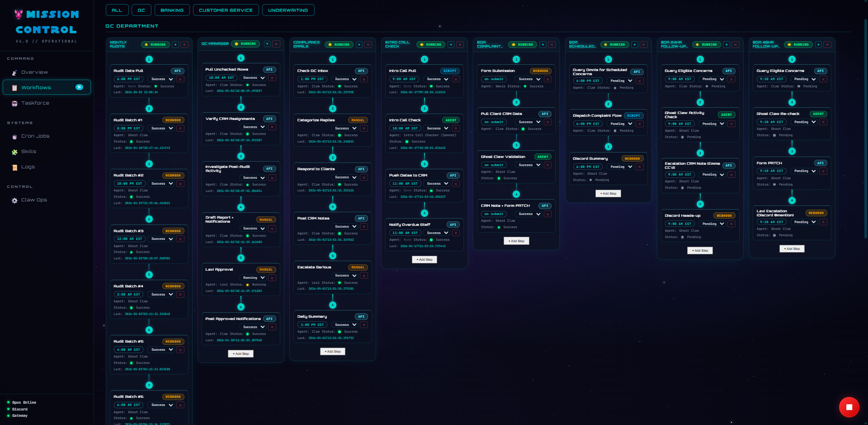Remove the Form Submission step
This screenshot has width=868, height=425.
(x=547, y=79)
